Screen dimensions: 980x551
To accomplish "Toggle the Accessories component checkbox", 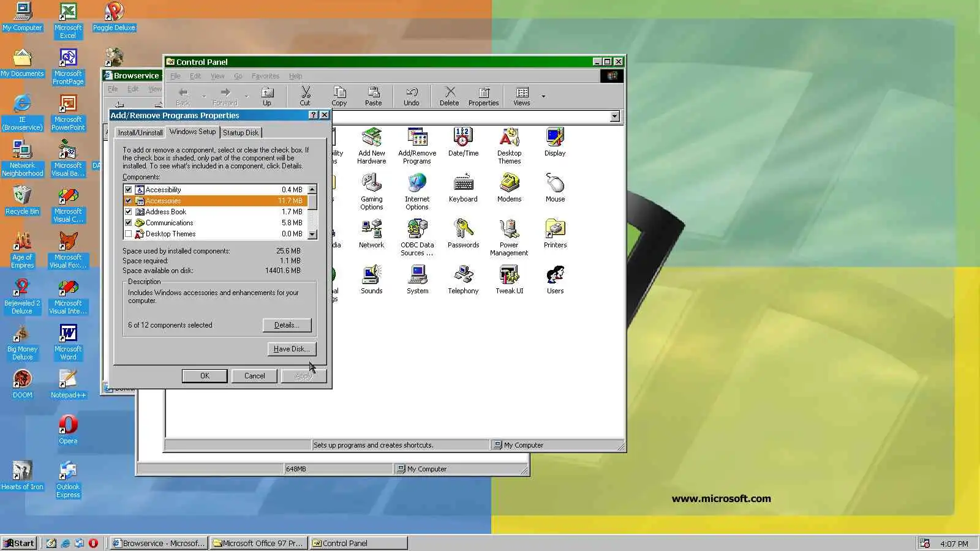I will [x=128, y=201].
